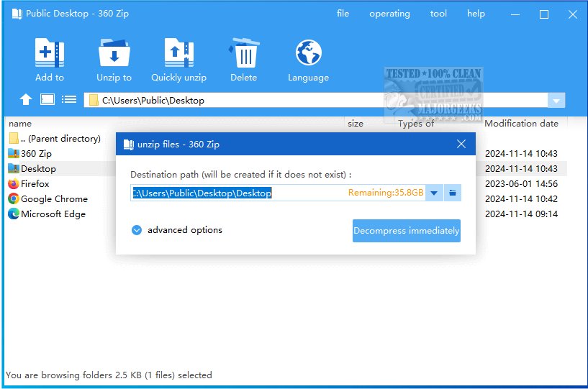Viewport: 588px width, 389px height.
Task: Open the operating menu
Action: point(389,14)
